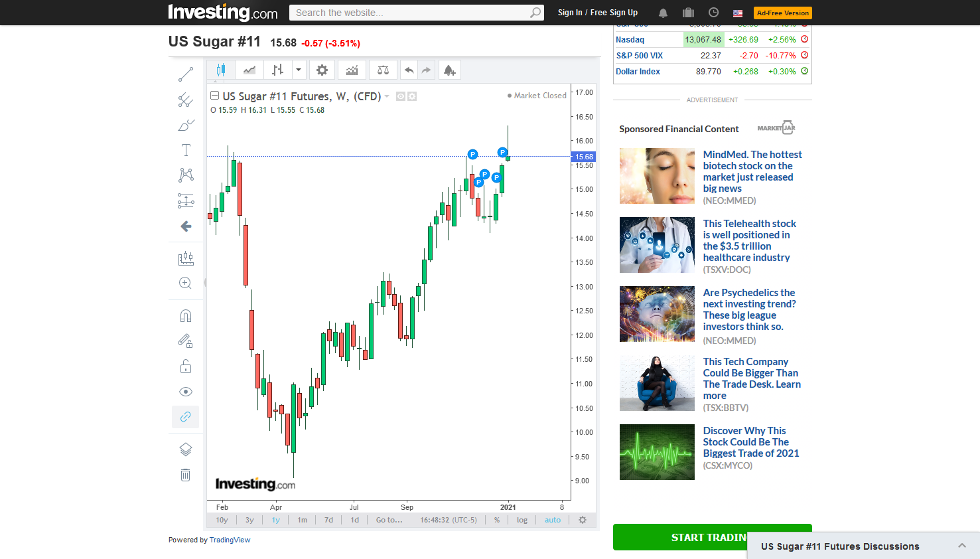Image resolution: width=980 pixels, height=559 pixels.
Task: Select bars chart style button
Action: click(x=278, y=70)
